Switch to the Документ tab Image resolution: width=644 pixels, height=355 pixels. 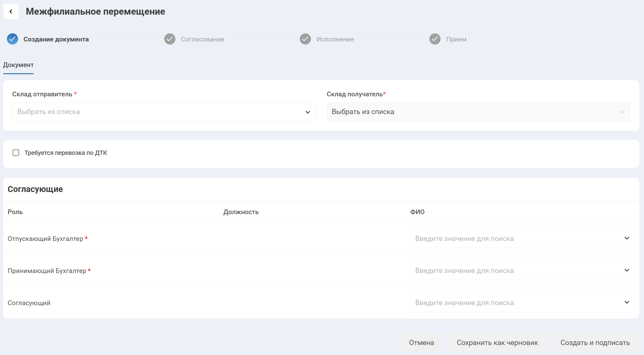18,65
